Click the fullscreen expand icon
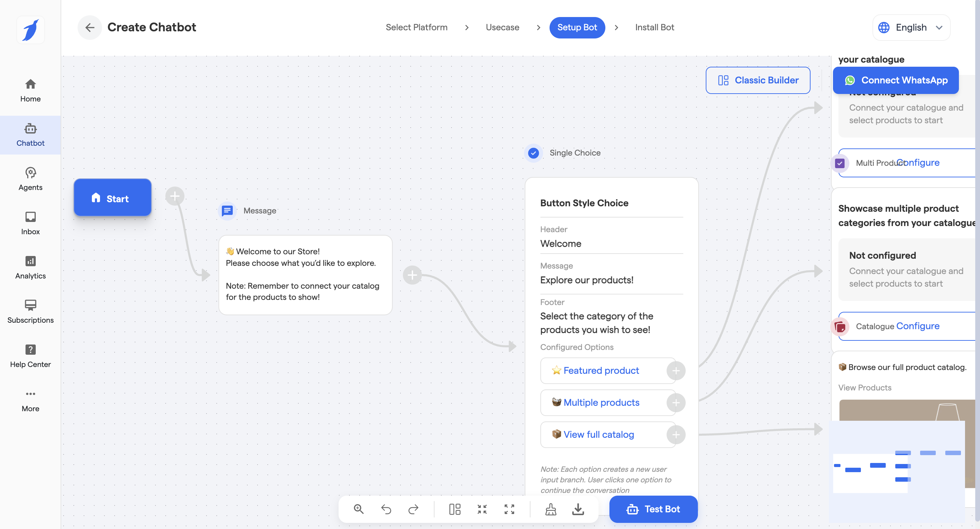 point(509,509)
